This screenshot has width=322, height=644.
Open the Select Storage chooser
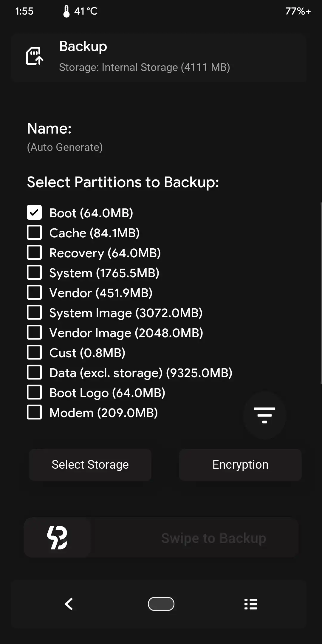(90, 465)
